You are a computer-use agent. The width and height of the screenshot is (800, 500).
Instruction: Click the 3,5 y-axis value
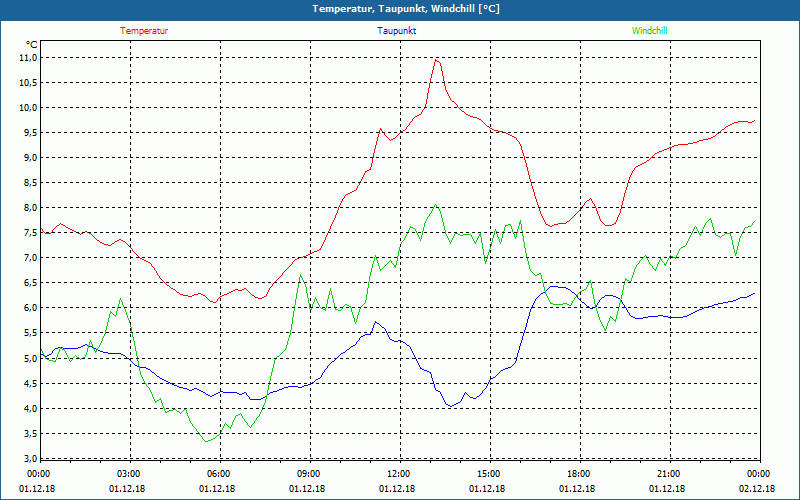[31, 433]
